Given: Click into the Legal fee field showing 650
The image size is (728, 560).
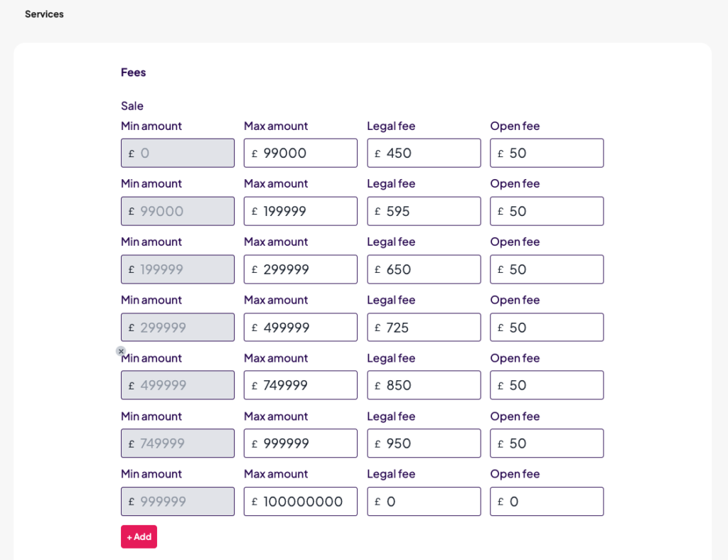Looking at the screenshot, I should tap(424, 269).
